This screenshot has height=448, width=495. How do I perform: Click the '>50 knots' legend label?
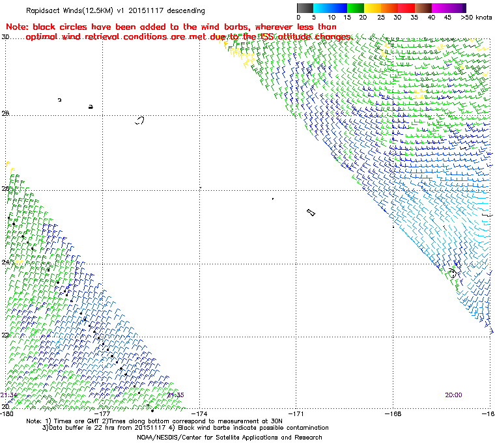(476, 18)
